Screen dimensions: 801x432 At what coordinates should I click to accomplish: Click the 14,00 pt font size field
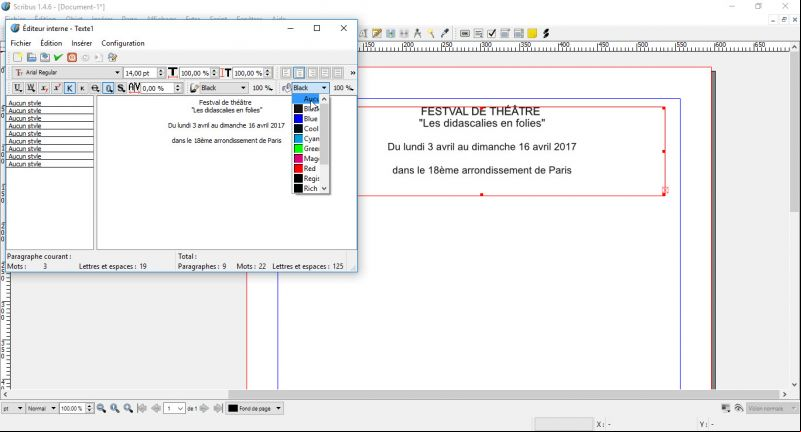point(140,73)
